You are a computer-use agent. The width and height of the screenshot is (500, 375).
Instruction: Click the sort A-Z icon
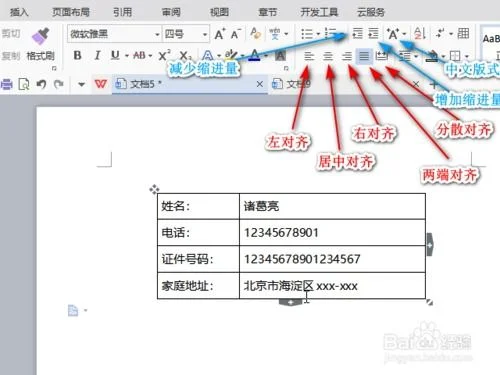(x=420, y=33)
